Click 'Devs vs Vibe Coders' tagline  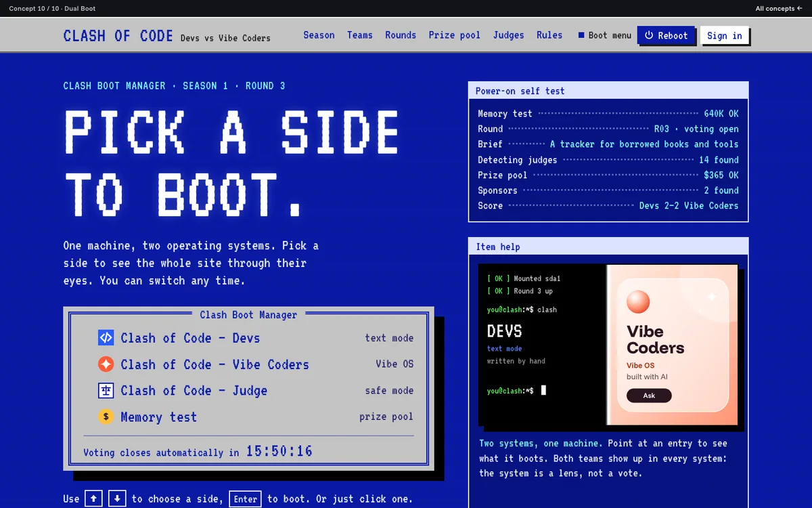click(x=225, y=38)
